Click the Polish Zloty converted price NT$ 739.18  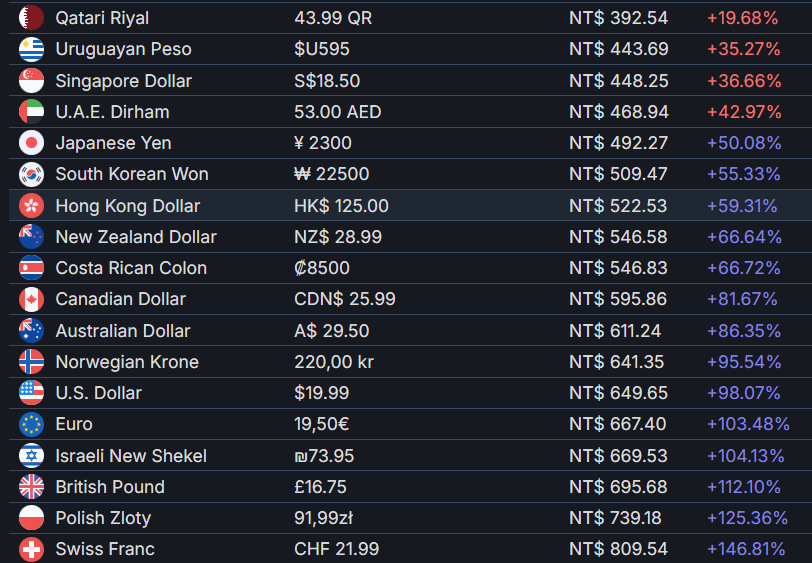(x=615, y=518)
